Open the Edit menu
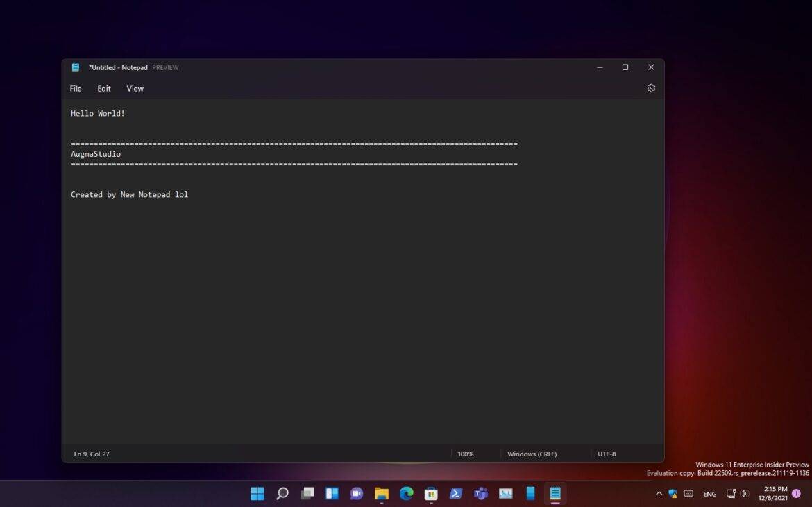Screen dimensions: 812x507 pos(103,88)
